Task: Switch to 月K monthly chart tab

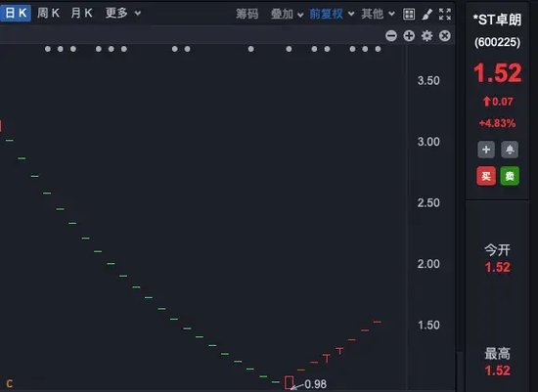Action: [81, 14]
